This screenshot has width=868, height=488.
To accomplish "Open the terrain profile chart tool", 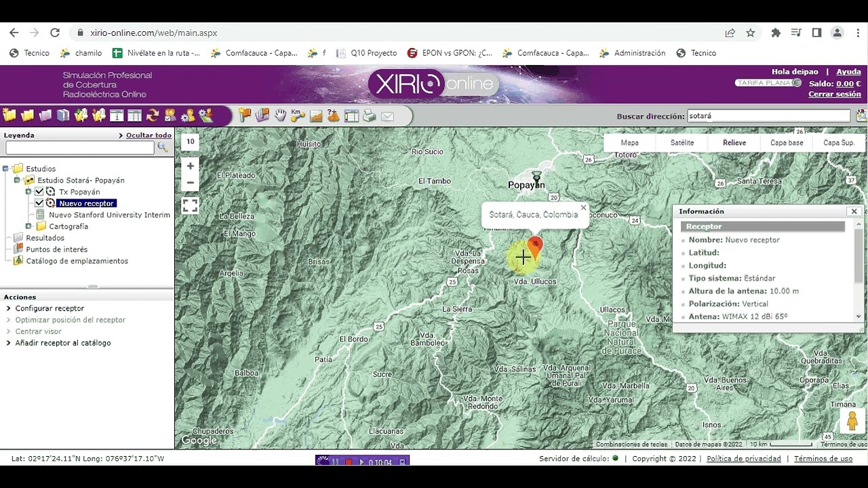I will click(316, 116).
